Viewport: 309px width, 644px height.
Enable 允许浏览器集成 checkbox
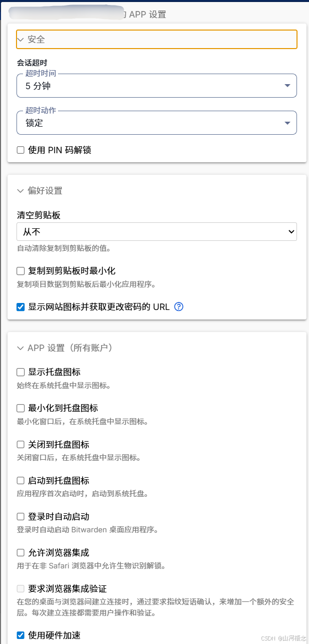[x=20, y=553]
